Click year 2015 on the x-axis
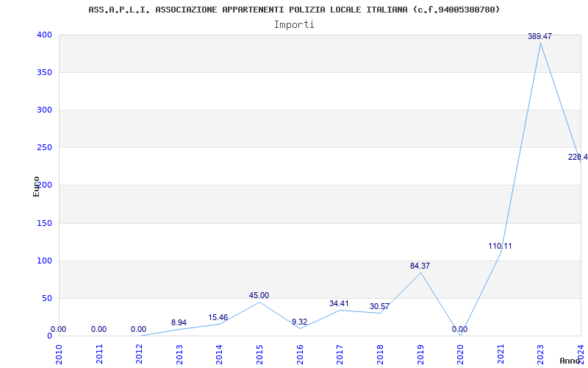Screen dimensions: 588x368 pos(259,353)
